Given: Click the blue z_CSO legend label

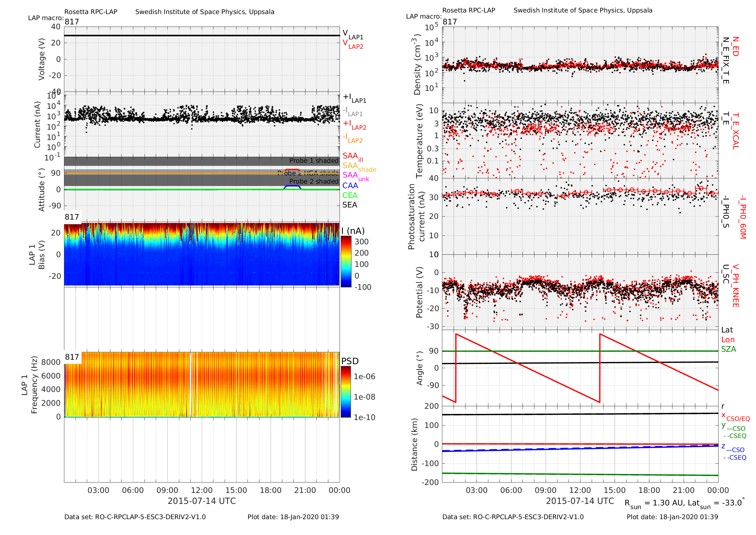Looking at the screenshot, I should point(733,448).
